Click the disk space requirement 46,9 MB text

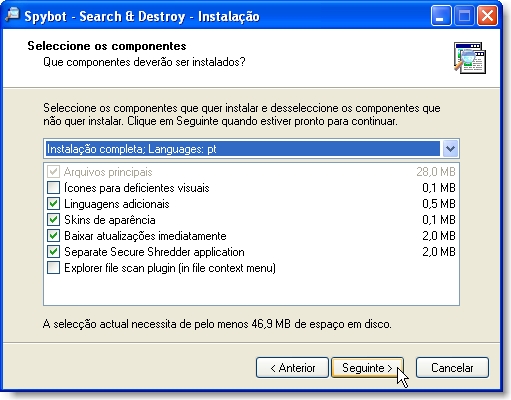click(217, 324)
